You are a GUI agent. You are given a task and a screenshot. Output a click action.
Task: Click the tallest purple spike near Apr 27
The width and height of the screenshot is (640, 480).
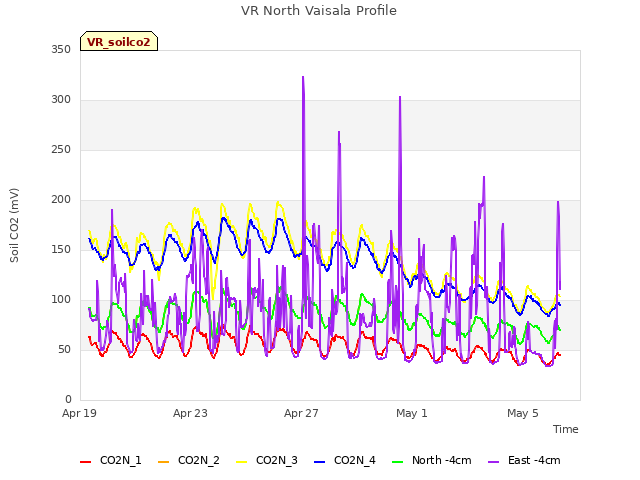pyautogui.click(x=303, y=77)
